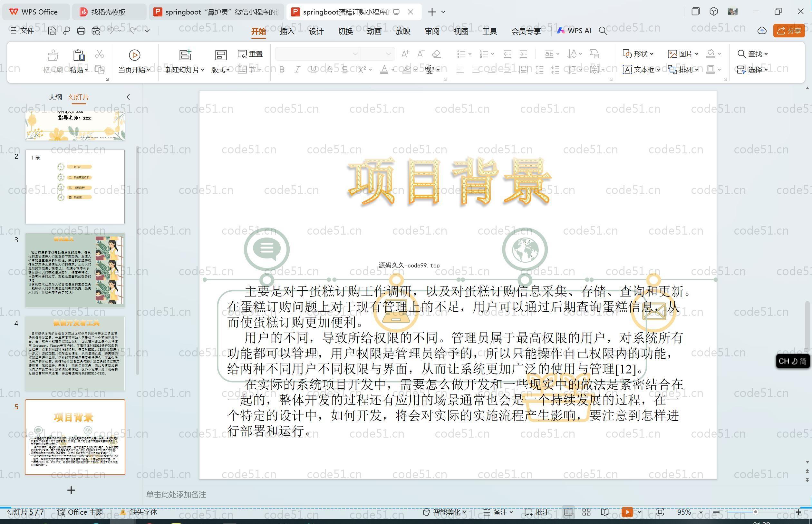Open the Find (查找) dropdown
This screenshot has height=524, width=812.
pos(752,54)
